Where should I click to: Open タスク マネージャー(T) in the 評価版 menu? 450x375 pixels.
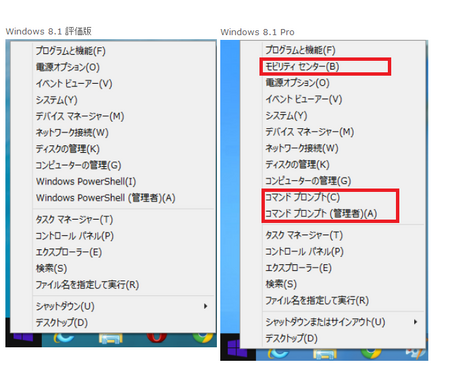[x=113, y=220]
